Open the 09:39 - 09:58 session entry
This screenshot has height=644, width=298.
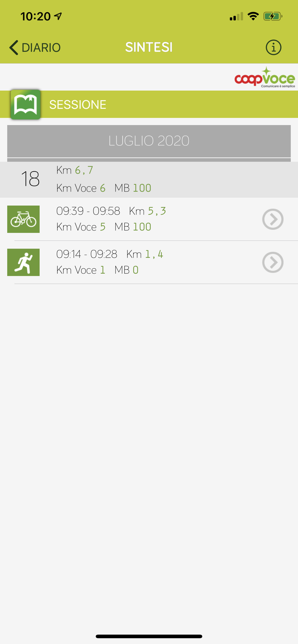click(149, 219)
